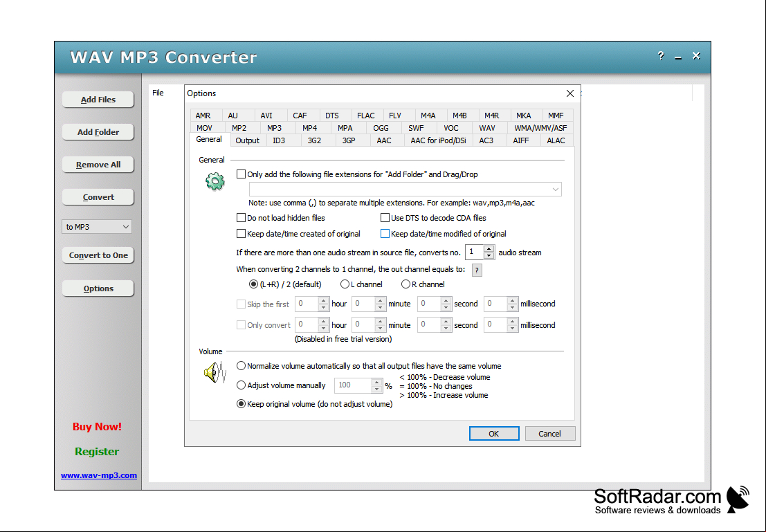Click the Options button in sidebar
This screenshot has width=766, height=532.
tap(98, 288)
